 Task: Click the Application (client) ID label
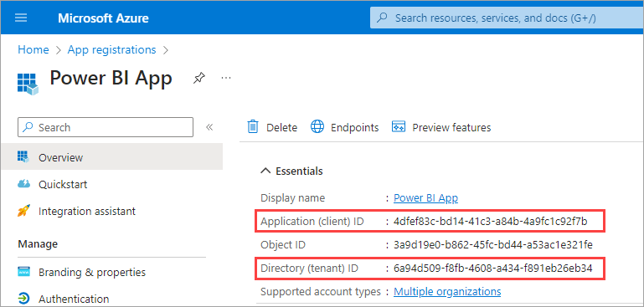click(x=312, y=222)
